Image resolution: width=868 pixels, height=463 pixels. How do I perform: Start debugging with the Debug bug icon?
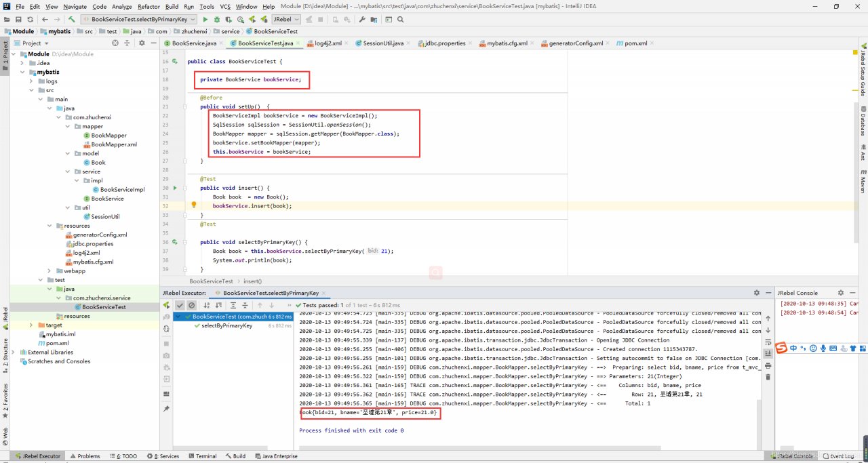coord(217,20)
